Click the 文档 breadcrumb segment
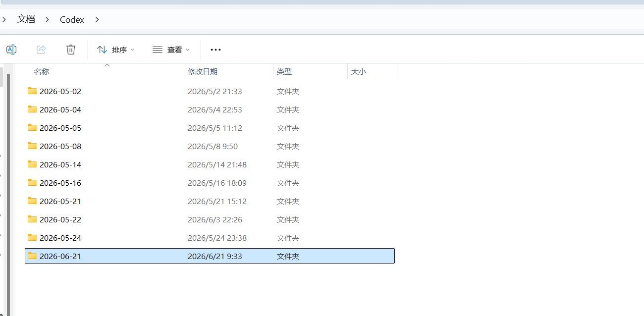The height and width of the screenshot is (316, 644). click(x=26, y=19)
